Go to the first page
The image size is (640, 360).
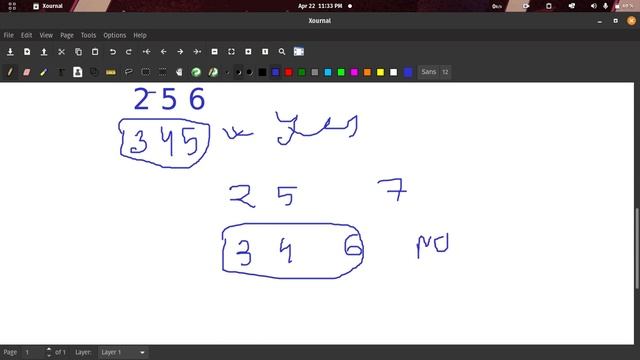[147, 52]
